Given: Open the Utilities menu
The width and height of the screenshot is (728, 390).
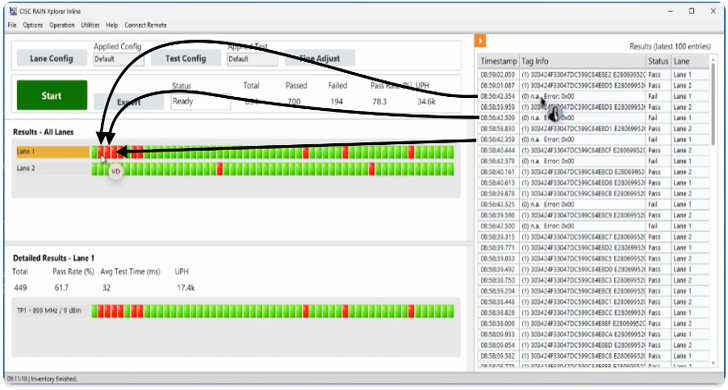Looking at the screenshot, I should 90,25.
